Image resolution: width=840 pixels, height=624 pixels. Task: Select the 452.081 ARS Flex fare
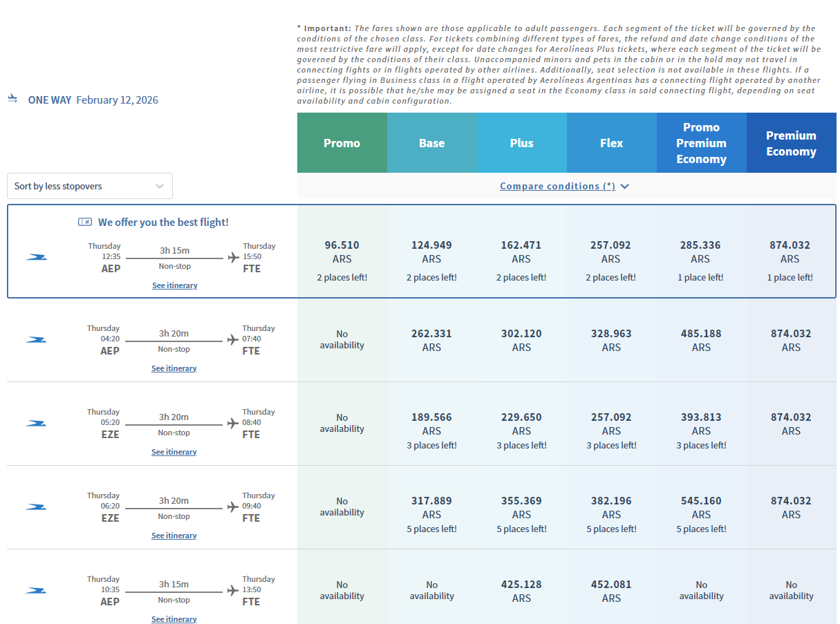(x=611, y=591)
